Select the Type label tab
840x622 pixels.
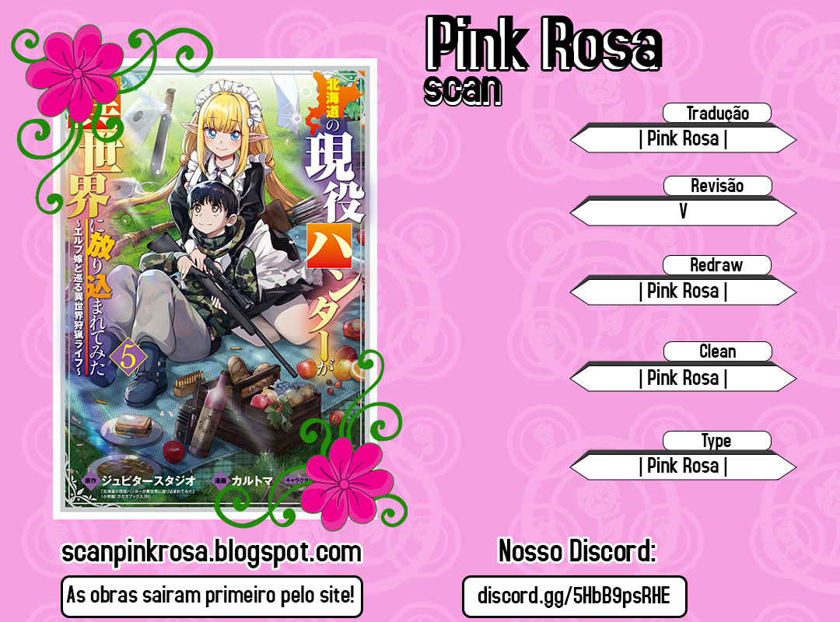pos(717,440)
